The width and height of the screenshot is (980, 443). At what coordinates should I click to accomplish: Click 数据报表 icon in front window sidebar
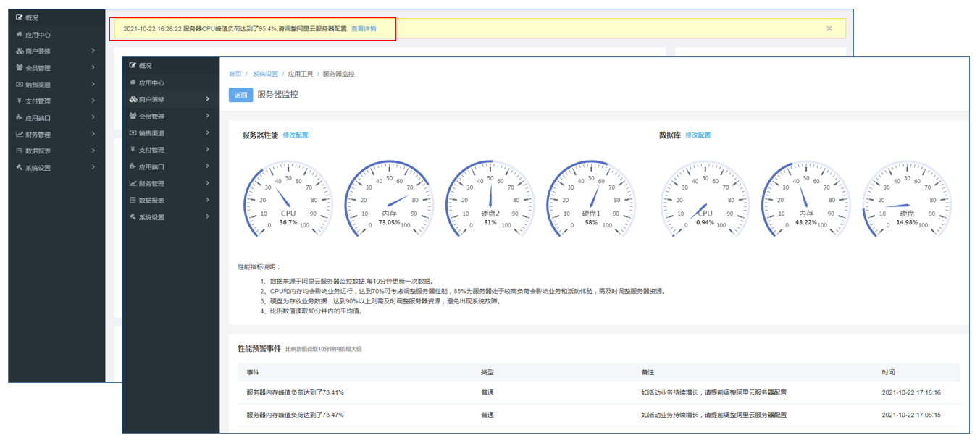(133, 200)
